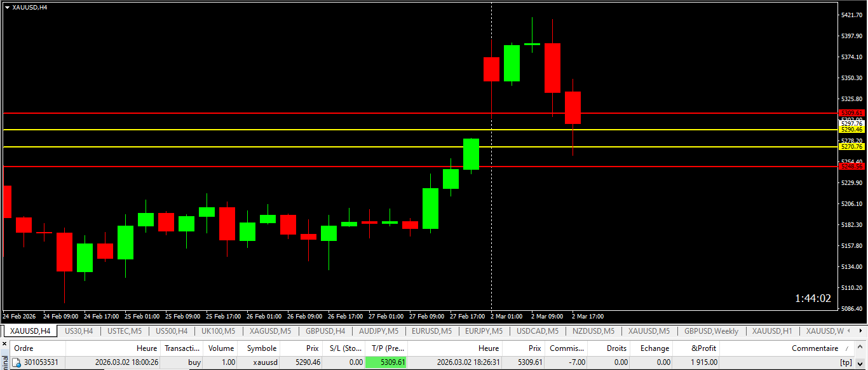This screenshot has height=370, width=868.
Task: Sort by the Commis... column header
Action: 567,348
